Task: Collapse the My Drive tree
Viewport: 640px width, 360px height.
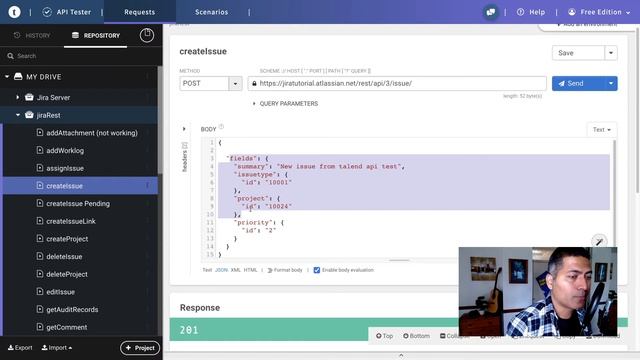Action: pos(7,76)
